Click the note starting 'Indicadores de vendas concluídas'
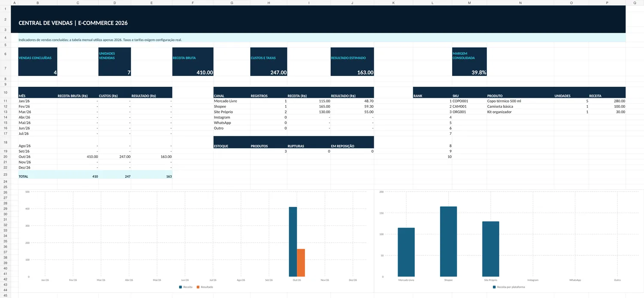The height and width of the screenshot is (298, 644). pos(100,40)
